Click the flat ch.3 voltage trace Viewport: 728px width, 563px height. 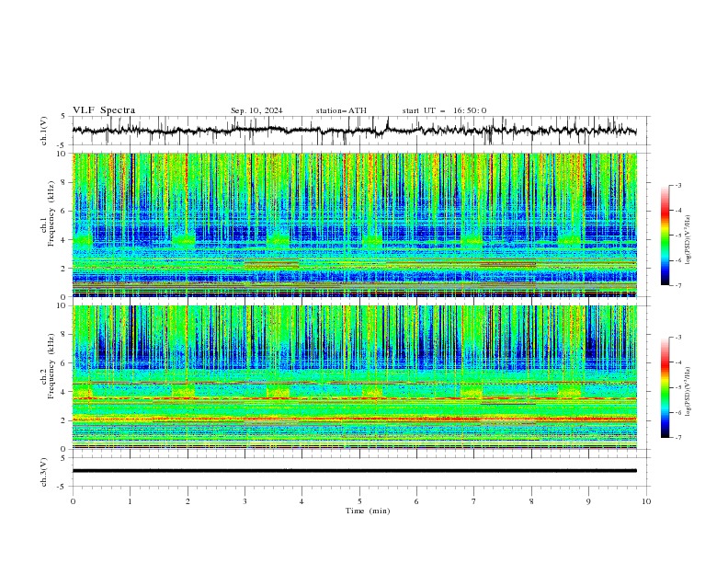(354, 471)
